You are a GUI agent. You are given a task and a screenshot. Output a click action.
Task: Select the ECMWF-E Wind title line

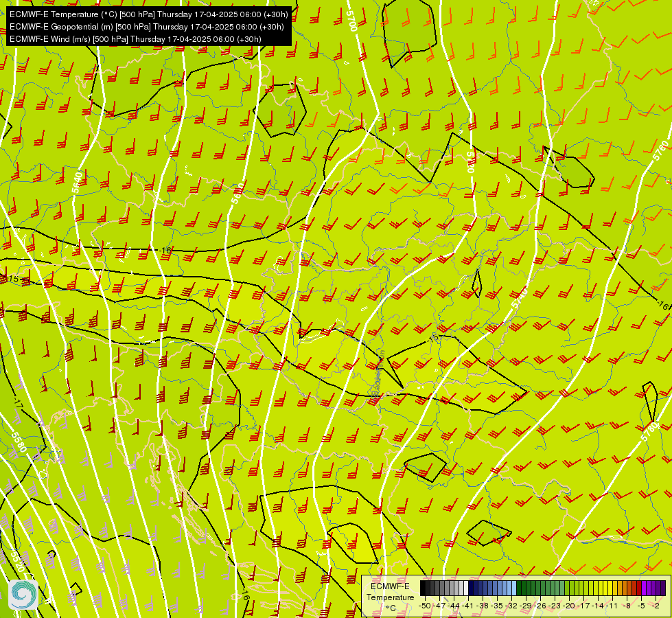135,39
